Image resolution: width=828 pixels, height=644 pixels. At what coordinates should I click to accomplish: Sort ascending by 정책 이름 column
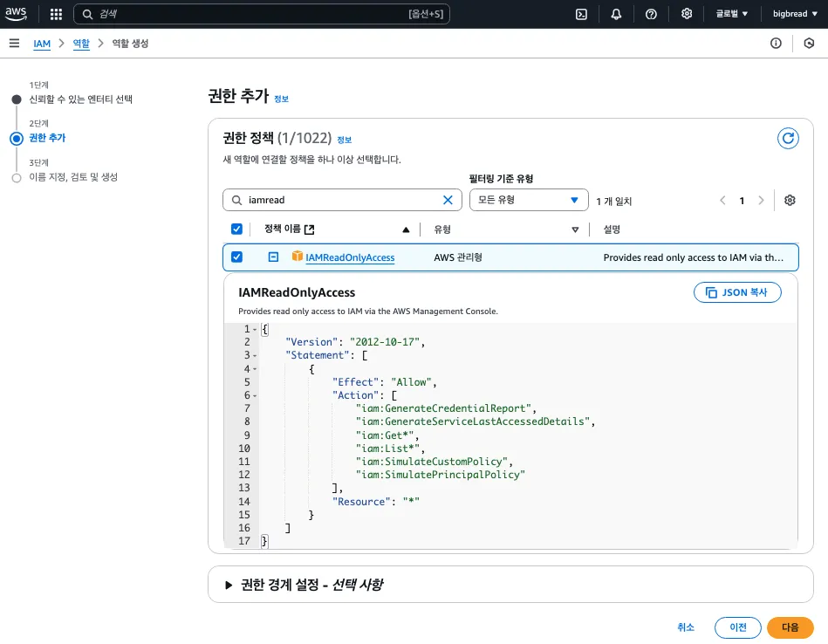pyautogui.click(x=406, y=230)
